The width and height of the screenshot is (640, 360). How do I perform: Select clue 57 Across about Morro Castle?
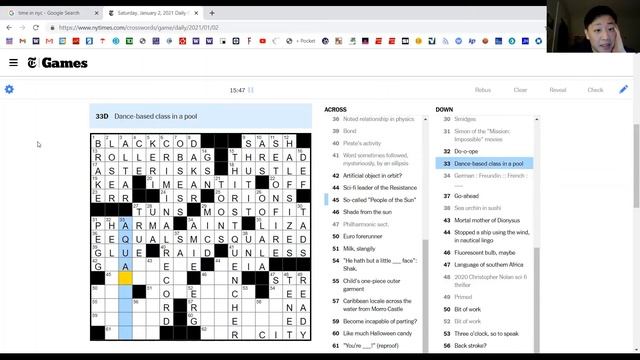point(373,305)
